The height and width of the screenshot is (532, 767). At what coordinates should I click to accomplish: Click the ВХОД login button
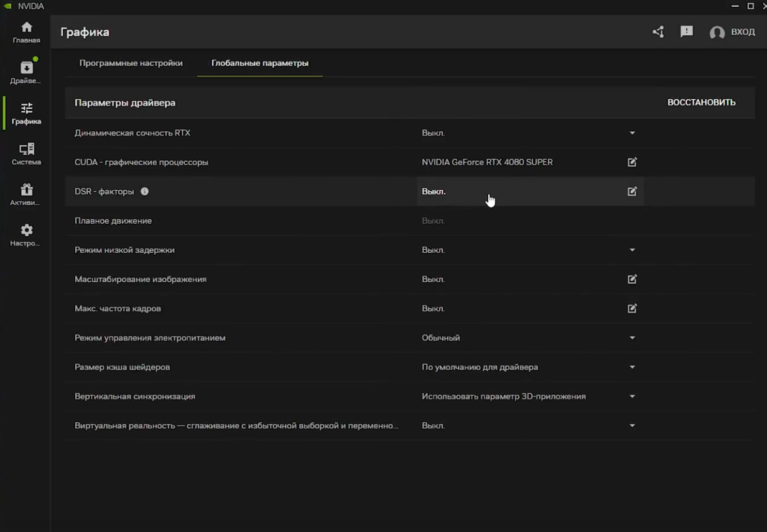(733, 32)
